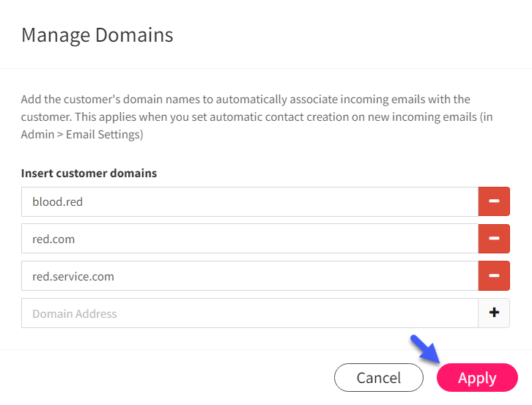This screenshot has height=405, width=532.
Task: Click the Admin > Email Settings text
Action: click(x=82, y=135)
